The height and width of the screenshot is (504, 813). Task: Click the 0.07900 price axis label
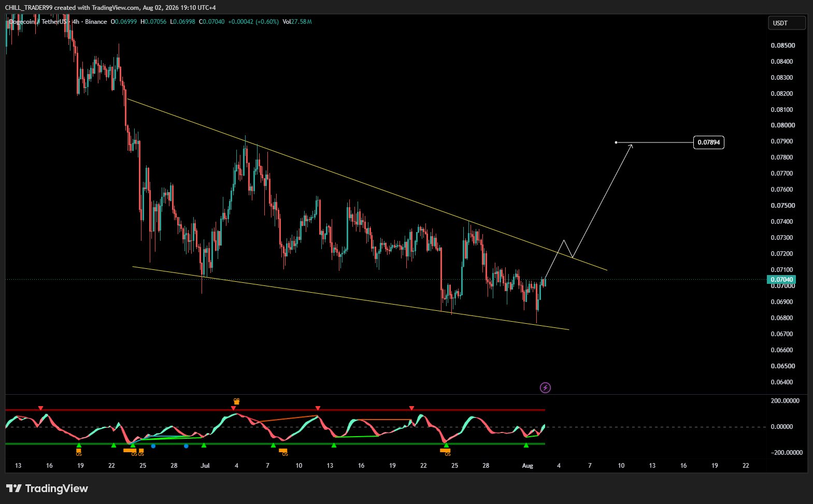pyautogui.click(x=782, y=141)
